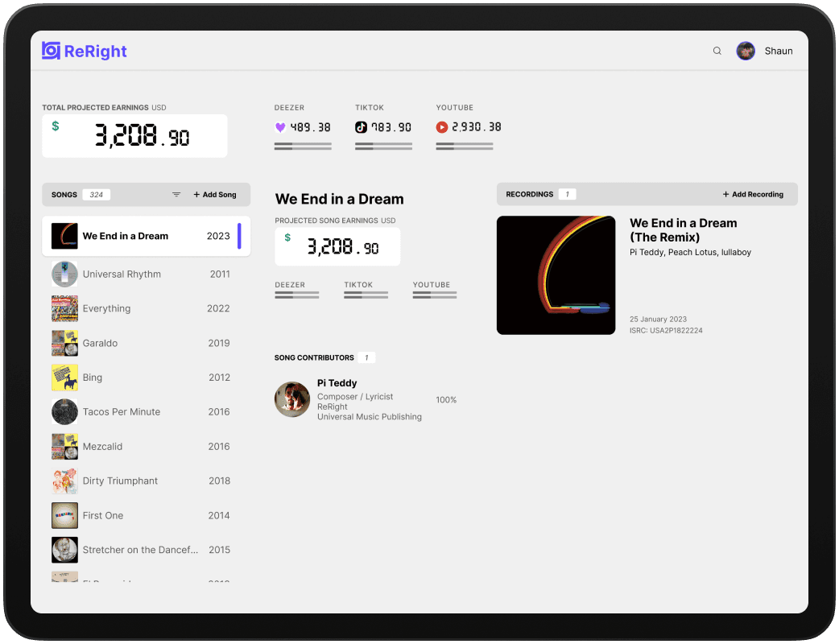Click the TikTok platform icon
Viewport: 839px width, 644px height.
coord(362,126)
